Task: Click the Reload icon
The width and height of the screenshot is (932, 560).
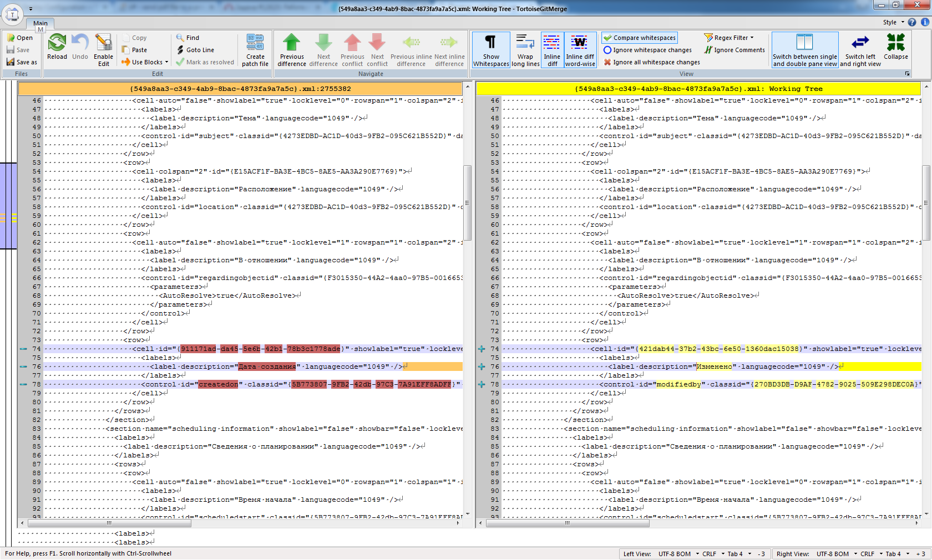Action: [x=57, y=43]
